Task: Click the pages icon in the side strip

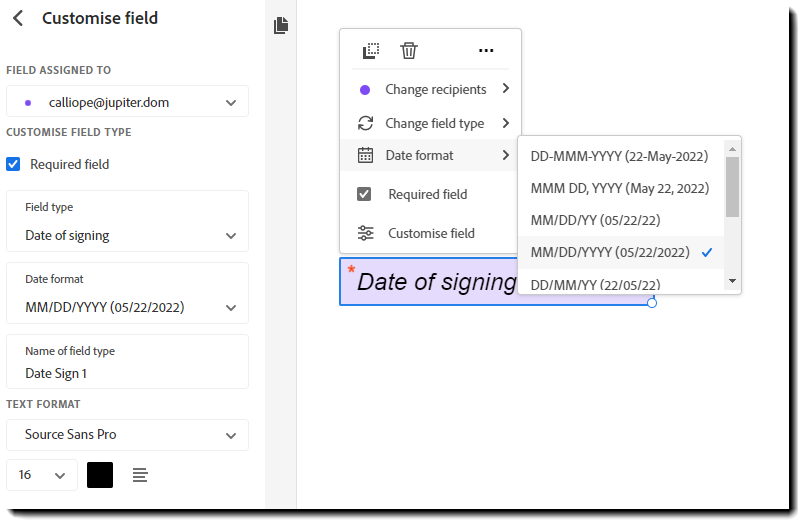Action: (x=281, y=25)
